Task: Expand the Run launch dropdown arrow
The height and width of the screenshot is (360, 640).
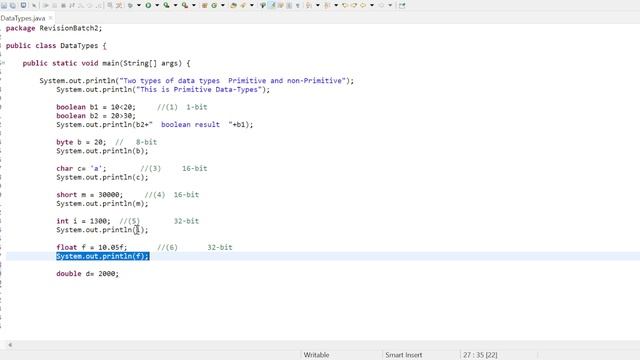Action: (157, 5)
